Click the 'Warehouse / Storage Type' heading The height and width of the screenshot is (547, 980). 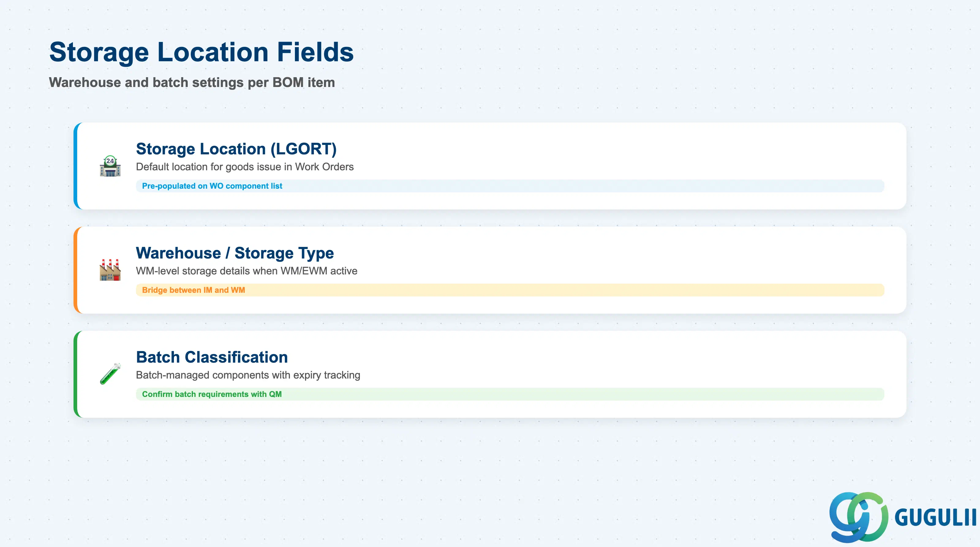[235, 253]
